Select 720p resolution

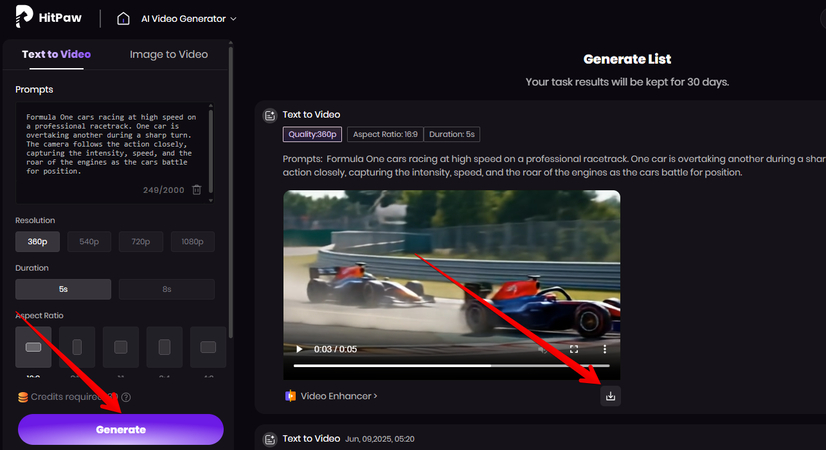[x=141, y=242]
